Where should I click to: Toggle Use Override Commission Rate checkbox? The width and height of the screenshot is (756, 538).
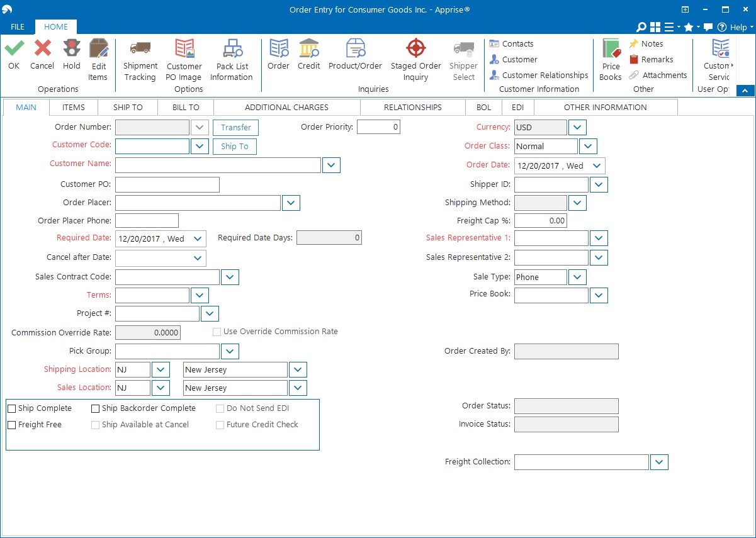coord(217,332)
